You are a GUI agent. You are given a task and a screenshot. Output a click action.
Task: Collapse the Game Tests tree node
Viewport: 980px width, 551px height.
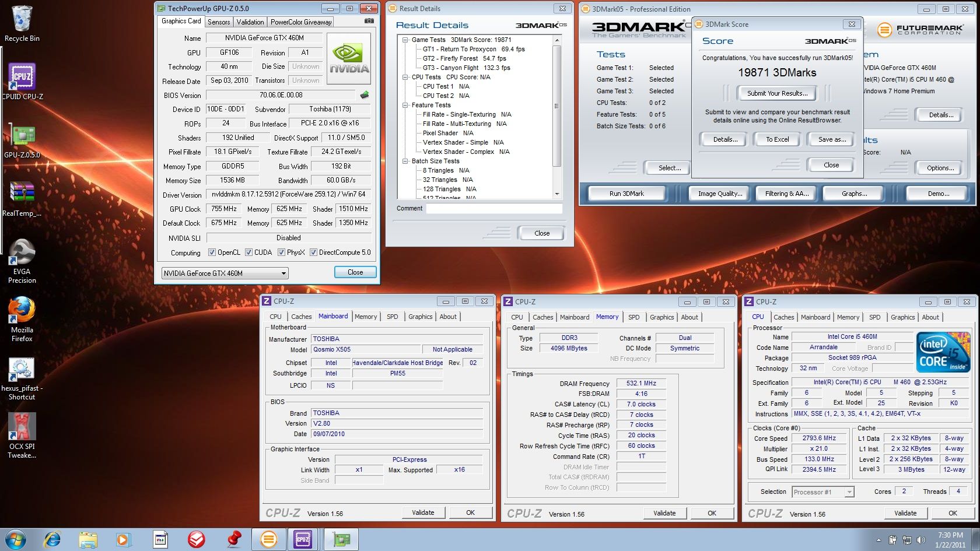(x=405, y=40)
